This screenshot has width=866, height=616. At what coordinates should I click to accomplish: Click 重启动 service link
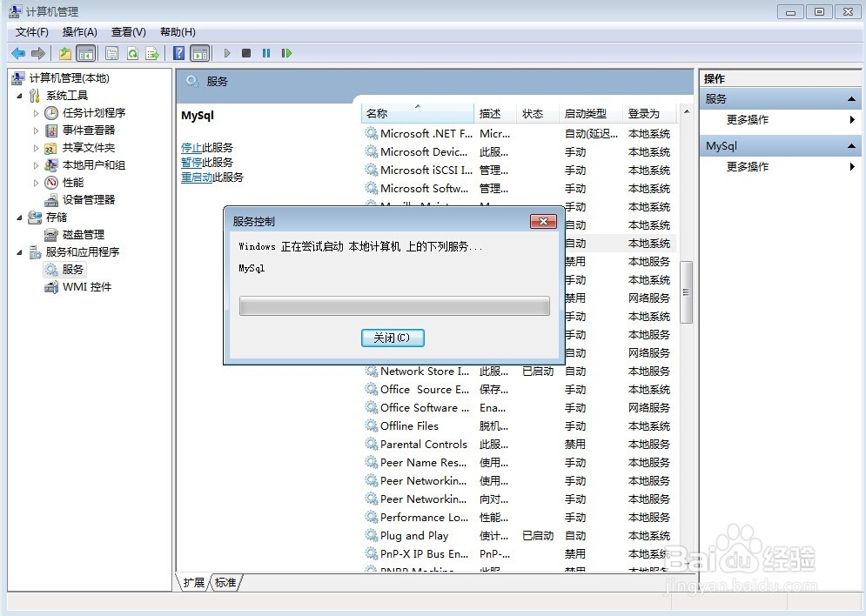pos(197,177)
